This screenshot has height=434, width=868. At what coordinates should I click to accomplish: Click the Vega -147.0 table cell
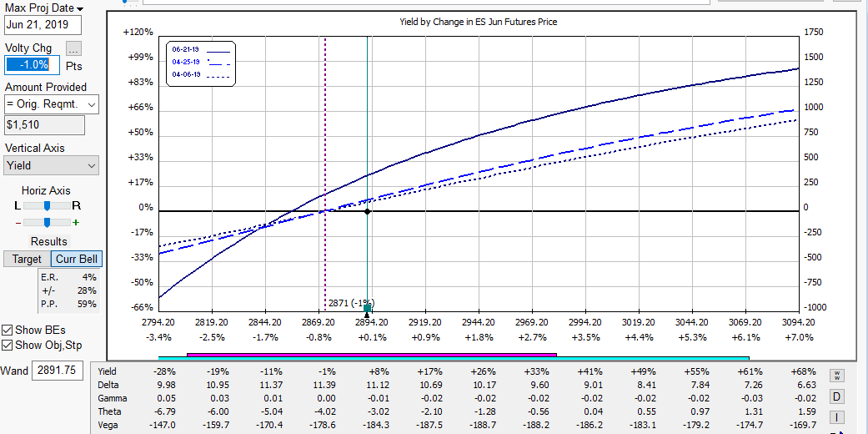coord(164,425)
